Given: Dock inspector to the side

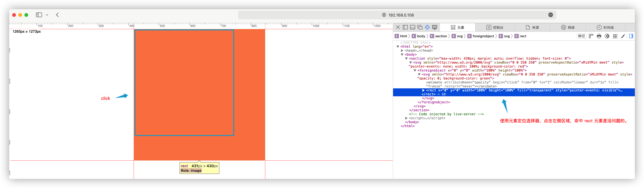Looking at the screenshot, I should point(405,27).
